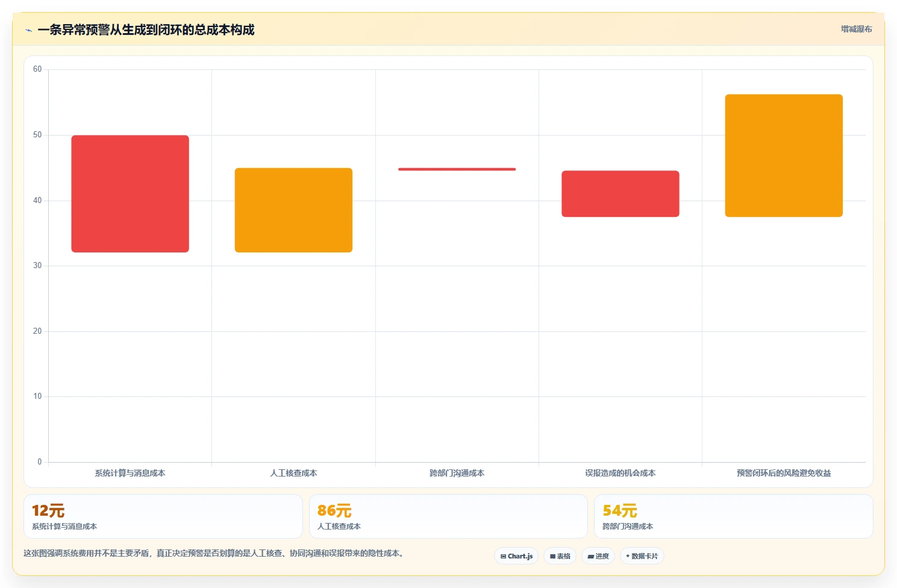Click the lightning icon beside the title
897x588 pixels.
click(28, 30)
